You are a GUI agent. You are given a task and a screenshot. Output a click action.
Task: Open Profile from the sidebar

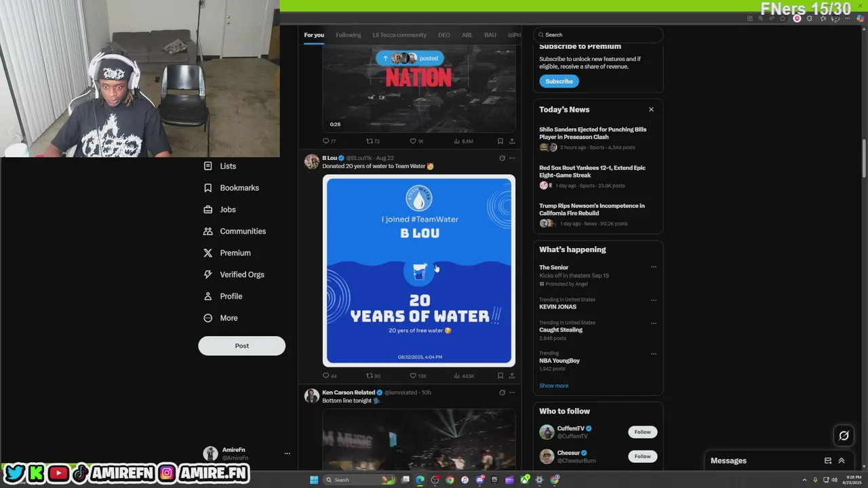click(222, 296)
